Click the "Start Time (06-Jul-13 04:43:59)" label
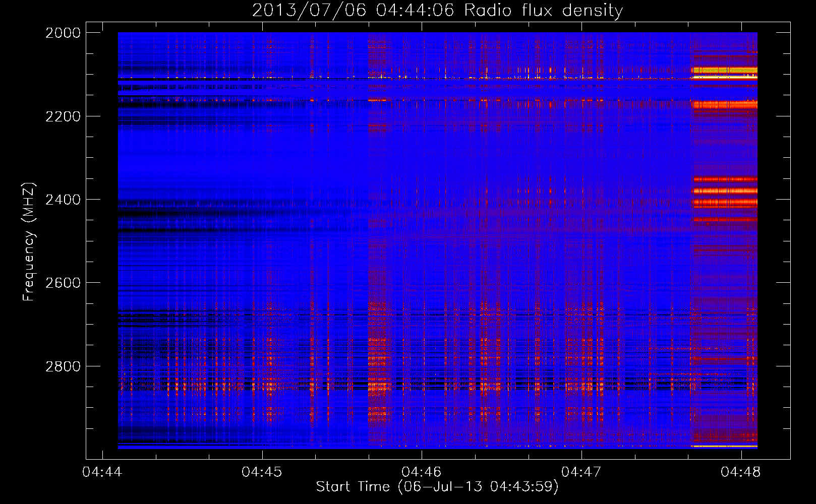The width and height of the screenshot is (816, 504). click(x=437, y=487)
